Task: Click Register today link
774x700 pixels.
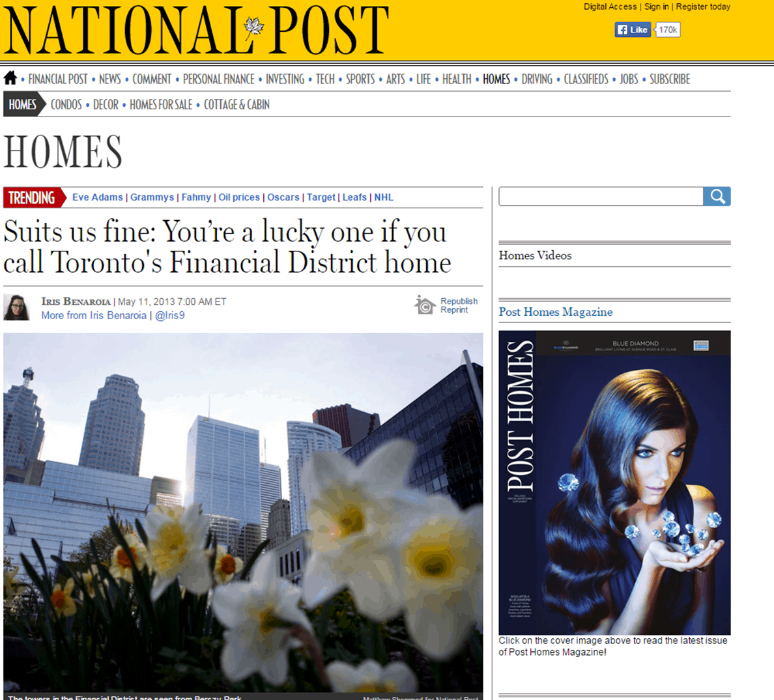Action: (703, 7)
